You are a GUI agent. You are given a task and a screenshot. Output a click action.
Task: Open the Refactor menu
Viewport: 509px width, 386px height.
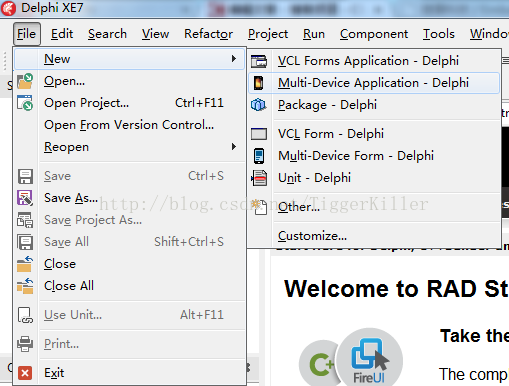209,34
